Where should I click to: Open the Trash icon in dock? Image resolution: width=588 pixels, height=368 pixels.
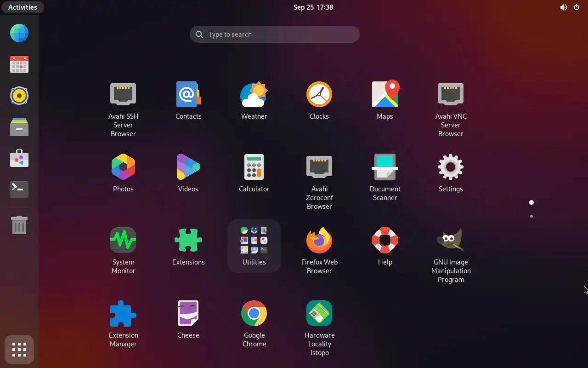[x=19, y=225]
